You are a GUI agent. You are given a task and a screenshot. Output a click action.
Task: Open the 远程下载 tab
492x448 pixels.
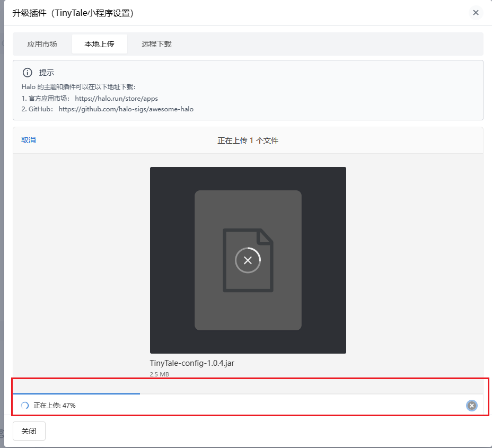[x=156, y=44]
